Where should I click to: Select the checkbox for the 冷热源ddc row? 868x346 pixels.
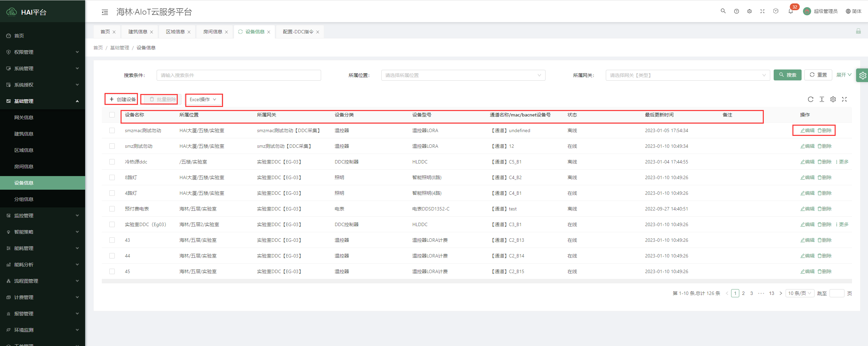tap(112, 162)
